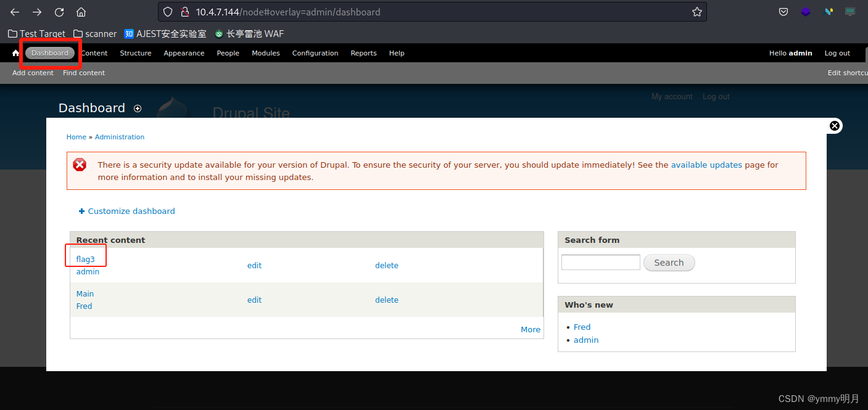The width and height of the screenshot is (868, 410).
Task: Open the AJEST安全实验室 bookmark
Action: click(x=165, y=34)
